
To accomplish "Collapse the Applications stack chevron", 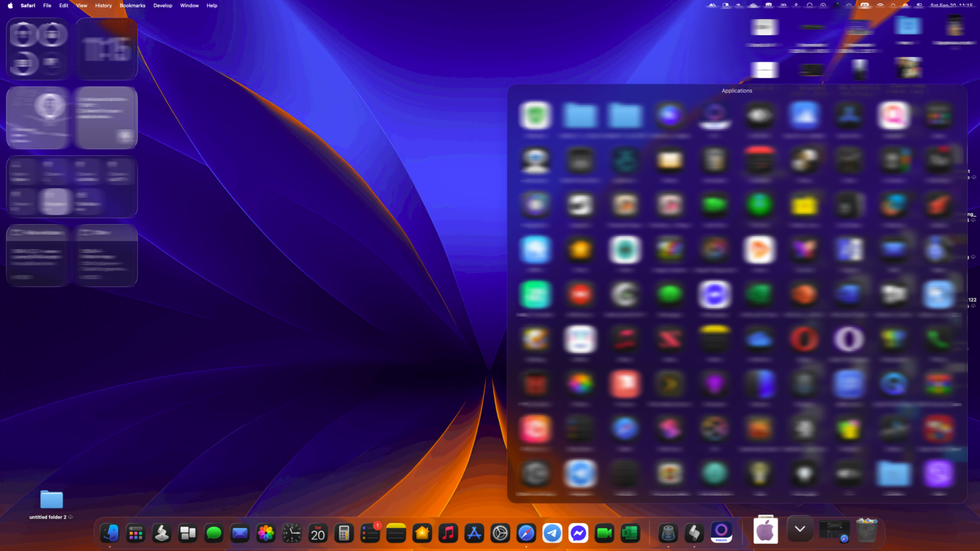I will [x=800, y=529].
